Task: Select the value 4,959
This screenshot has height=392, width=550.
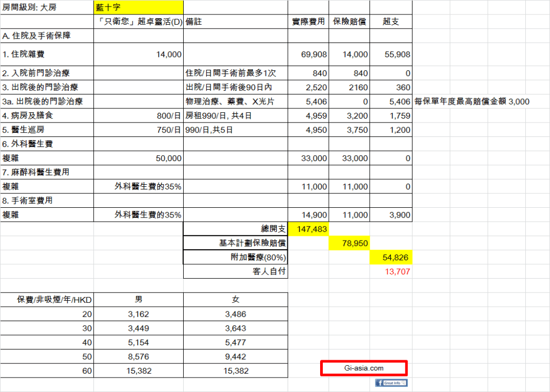Action: [316, 116]
